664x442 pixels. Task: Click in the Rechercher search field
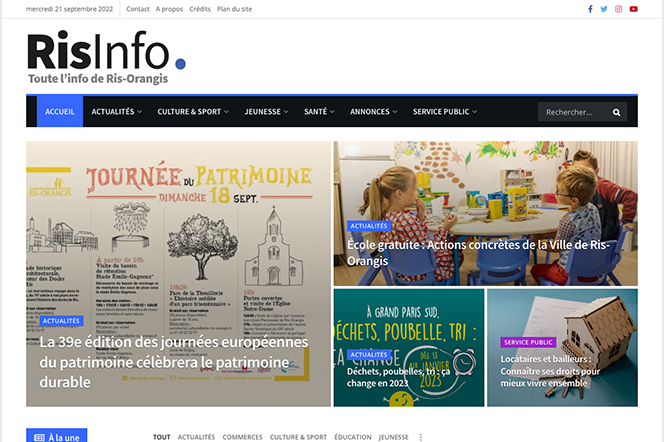tap(573, 112)
